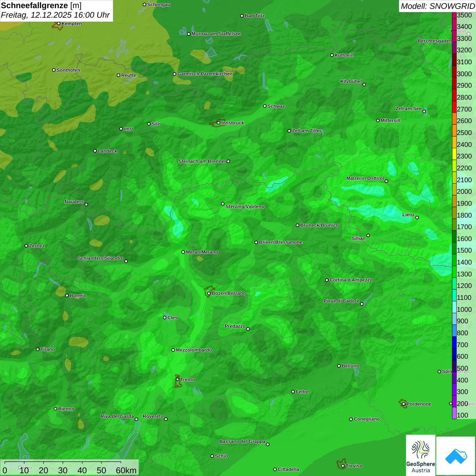Click the blue cloud logo icon
Image resolution: width=476 pixels, height=476 pixels.
[456, 456]
